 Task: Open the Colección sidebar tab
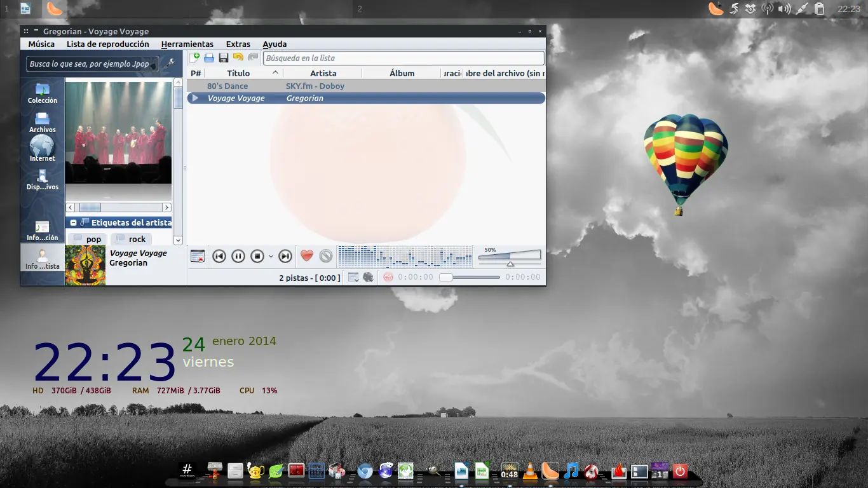(43, 93)
